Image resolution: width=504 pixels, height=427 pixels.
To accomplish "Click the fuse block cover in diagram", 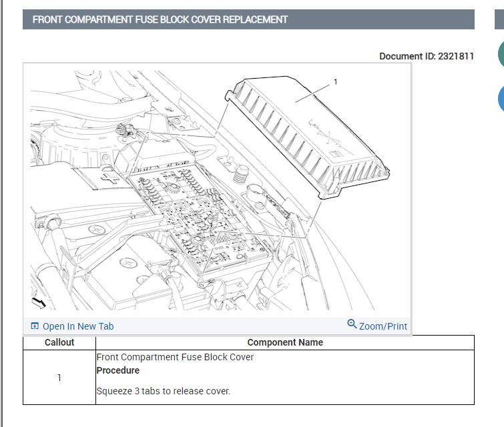I will click(x=307, y=138).
